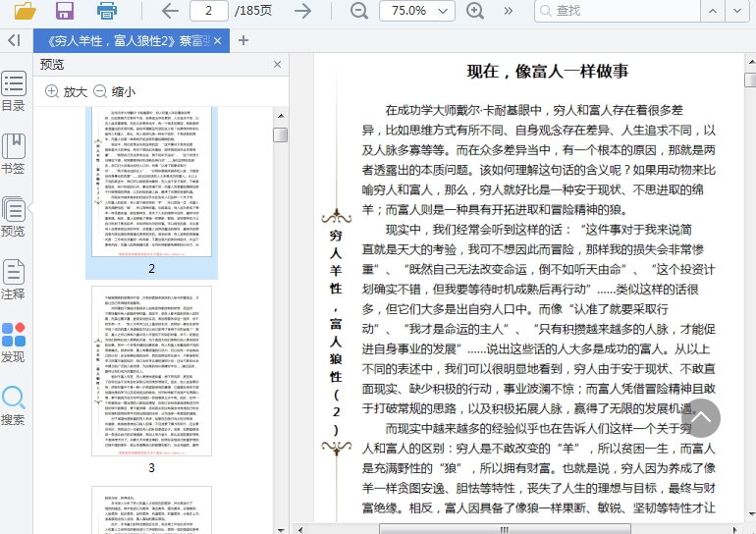
Task: Go to next page with right arrow
Action: click(302, 11)
